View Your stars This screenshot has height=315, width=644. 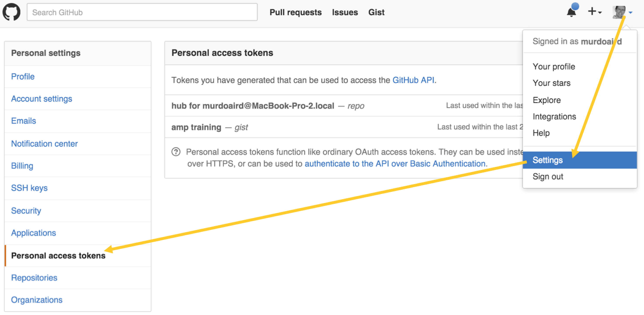552,83
